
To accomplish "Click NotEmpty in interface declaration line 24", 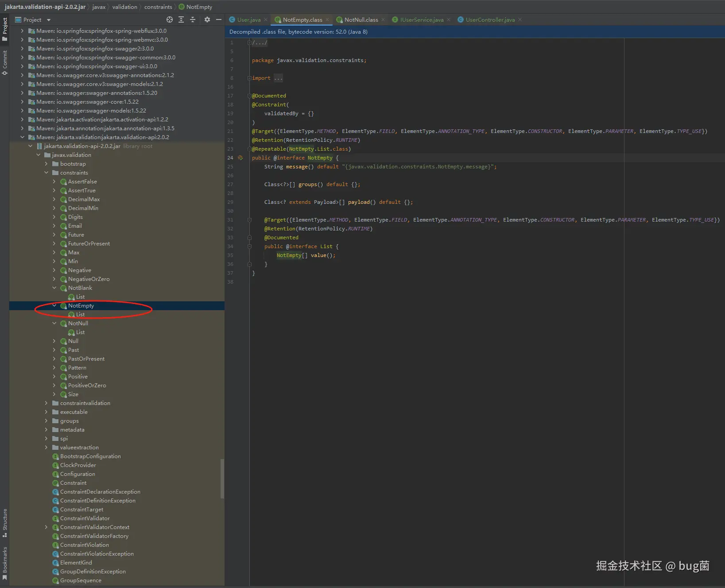I will point(320,158).
